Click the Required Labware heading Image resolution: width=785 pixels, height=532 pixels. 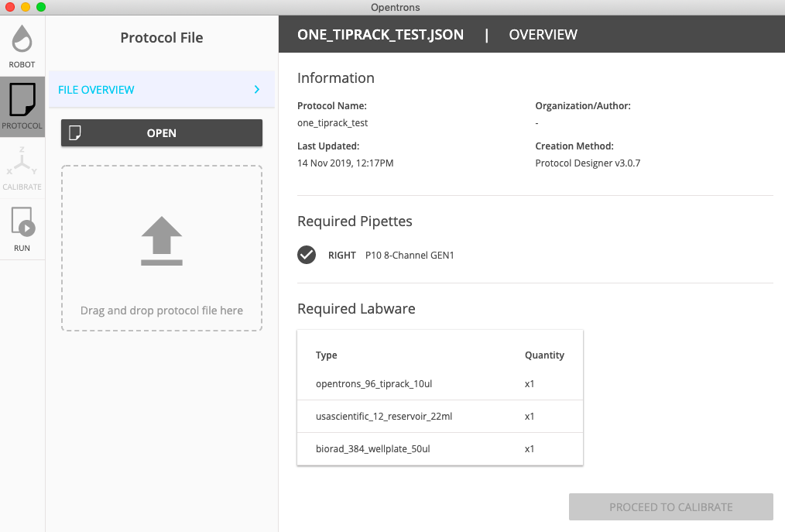point(356,308)
